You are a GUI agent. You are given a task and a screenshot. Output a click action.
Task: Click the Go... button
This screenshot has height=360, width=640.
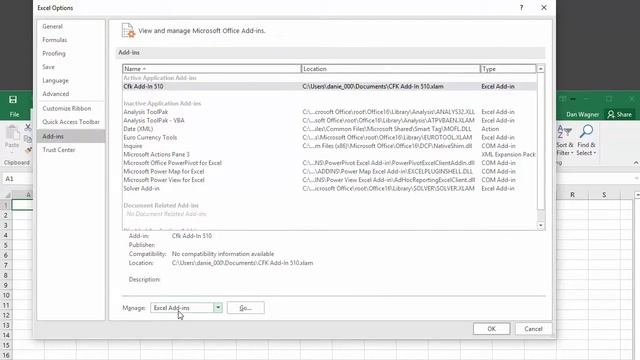click(x=245, y=308)
